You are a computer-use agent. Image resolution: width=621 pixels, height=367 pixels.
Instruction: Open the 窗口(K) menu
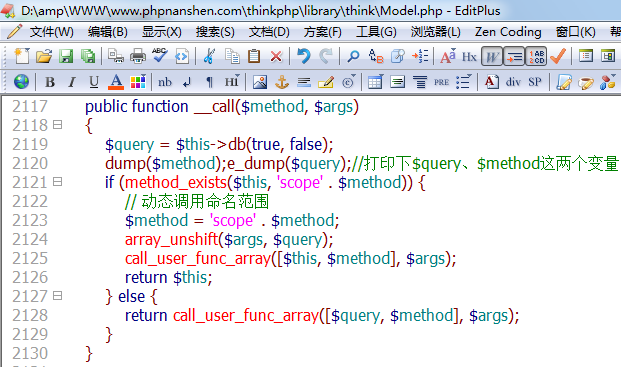pos(575,32)
